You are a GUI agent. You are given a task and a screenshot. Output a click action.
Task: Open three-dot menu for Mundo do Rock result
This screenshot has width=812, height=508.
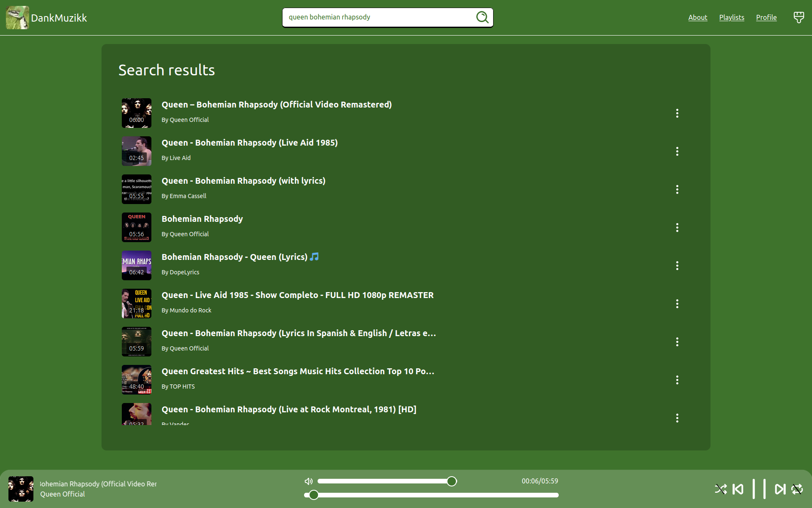[x=677, y=304]
